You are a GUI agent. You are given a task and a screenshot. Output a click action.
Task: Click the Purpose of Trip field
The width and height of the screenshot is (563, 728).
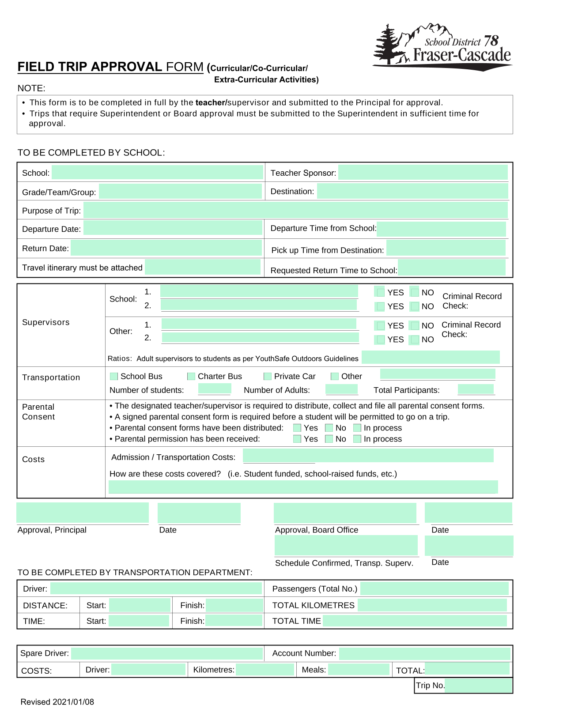[295, 210]
